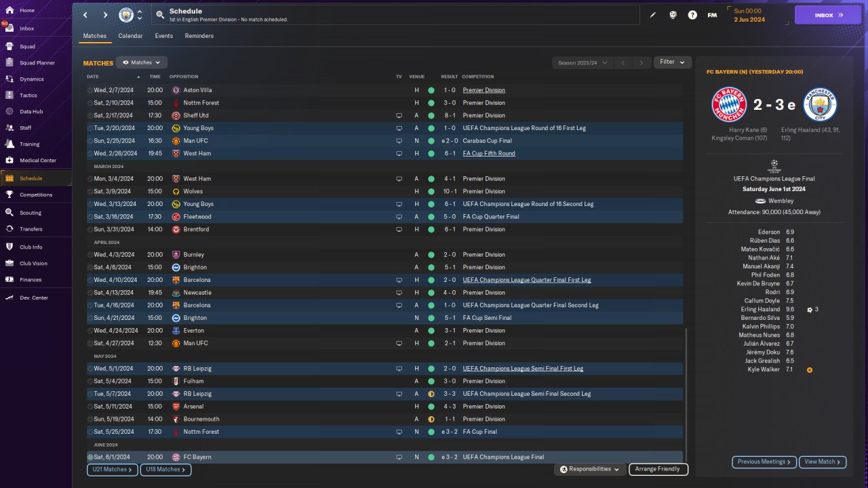Go back with left arrow
Viewport: 868px width, 488px height.
85,15
